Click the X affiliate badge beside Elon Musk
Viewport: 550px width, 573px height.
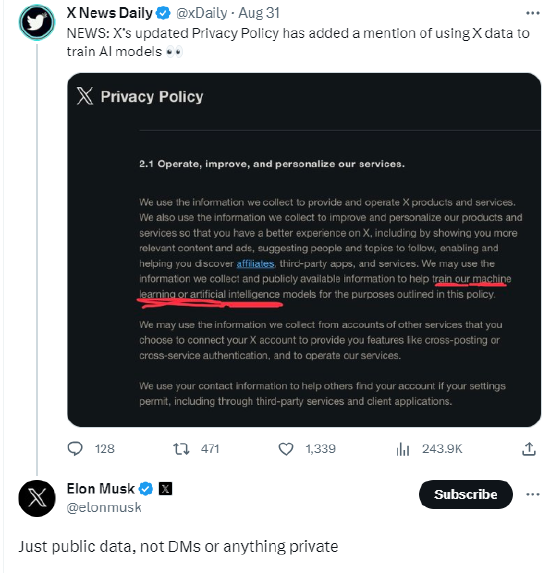tap(165, 489)
